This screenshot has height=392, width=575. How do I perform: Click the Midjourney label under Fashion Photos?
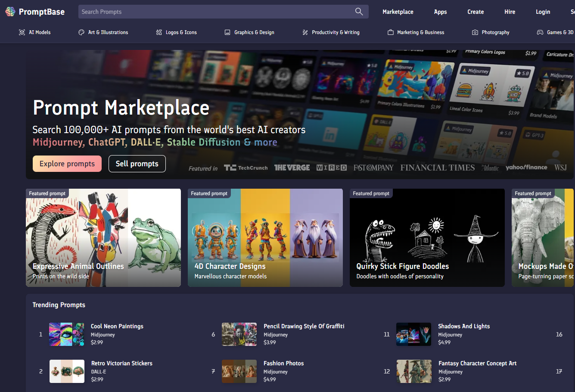click(276, 372)
